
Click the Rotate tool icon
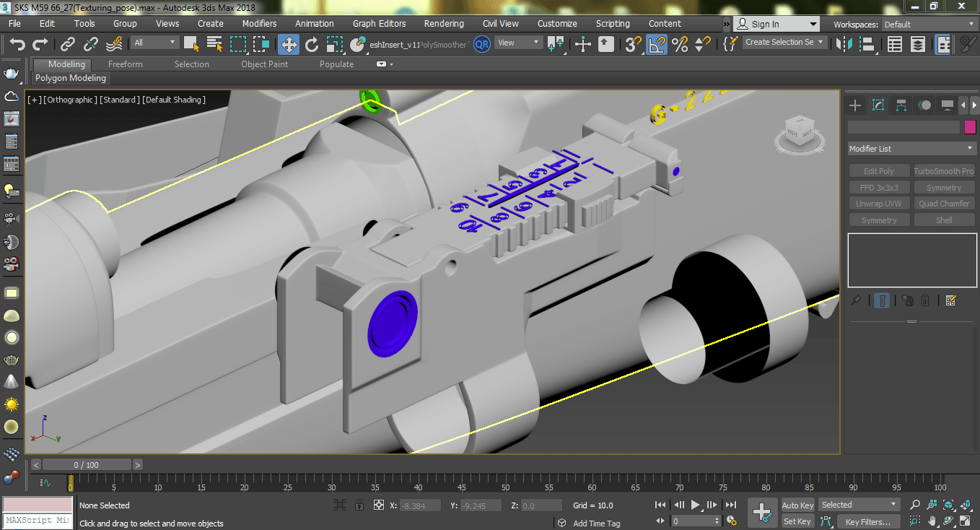coord(311,45)
